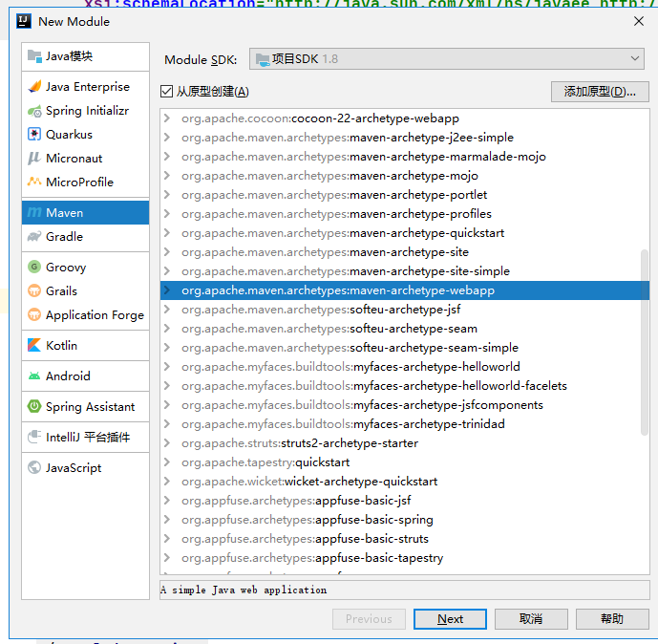This screenshot has height=644, width=658.
Task: Click the Grails icon
Action: [34, 290]
